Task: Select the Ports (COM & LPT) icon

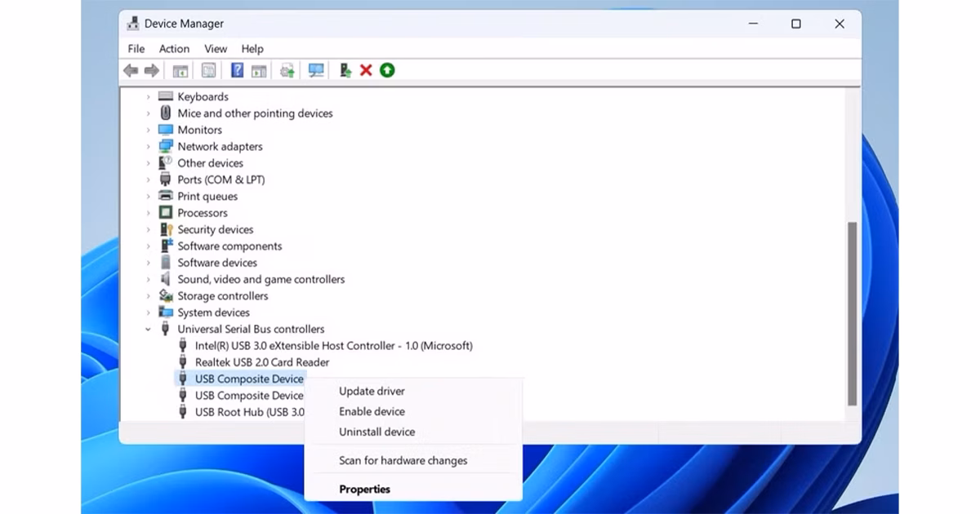Action: point(166,179)
